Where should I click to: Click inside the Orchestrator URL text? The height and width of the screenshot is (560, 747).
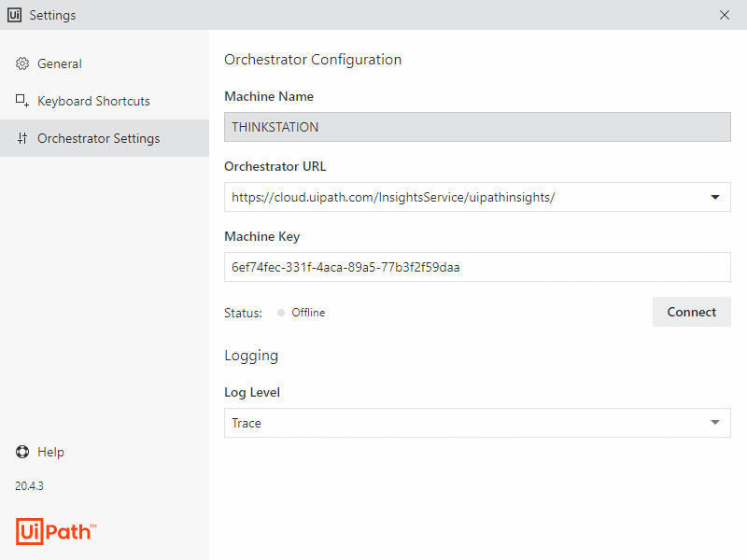click(x=392, y=197)
